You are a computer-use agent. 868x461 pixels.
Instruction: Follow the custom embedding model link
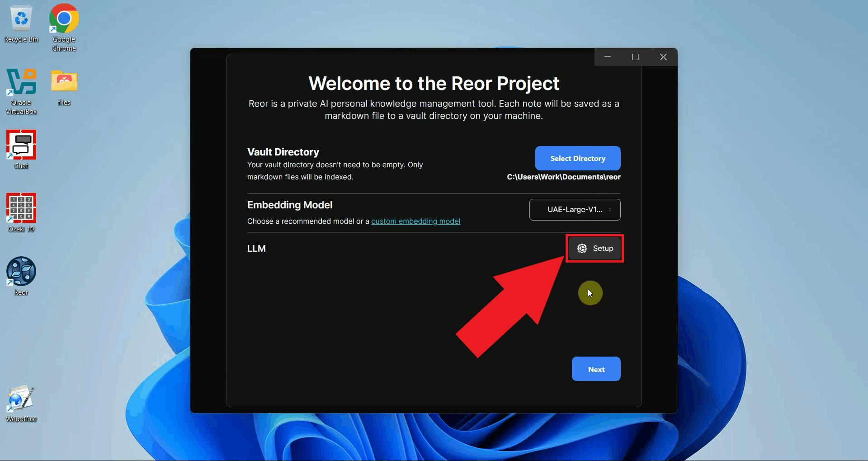click(416, 221)
